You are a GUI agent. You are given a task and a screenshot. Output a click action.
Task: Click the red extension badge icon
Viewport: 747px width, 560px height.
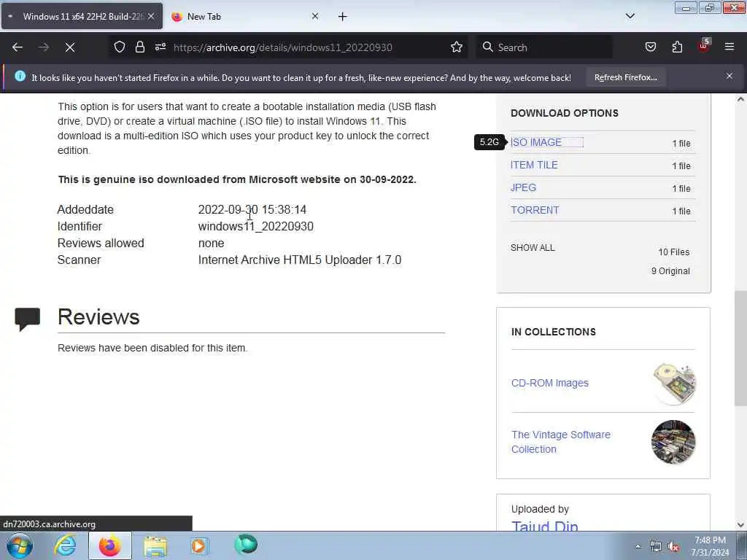click(704, 46)
